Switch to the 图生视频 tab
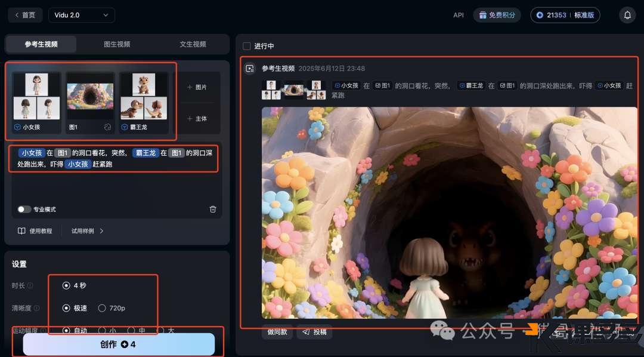This screenshot has width=644, height=357. click(117, 44)
